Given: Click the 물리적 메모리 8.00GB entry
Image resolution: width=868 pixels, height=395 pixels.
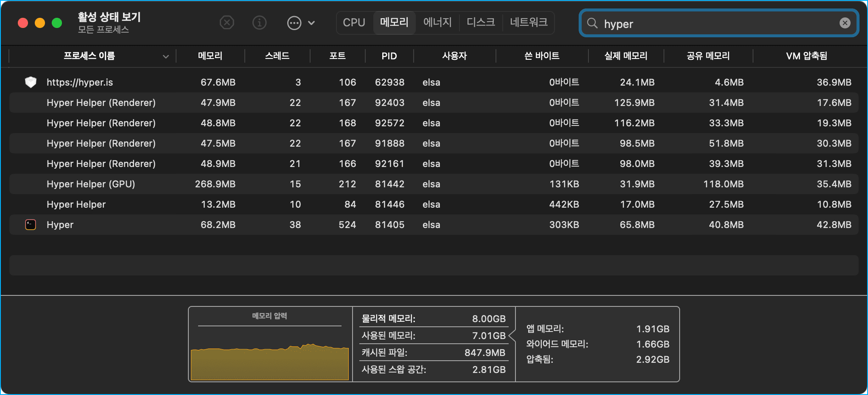Looking at the screenshot, I should click(433, 319).
